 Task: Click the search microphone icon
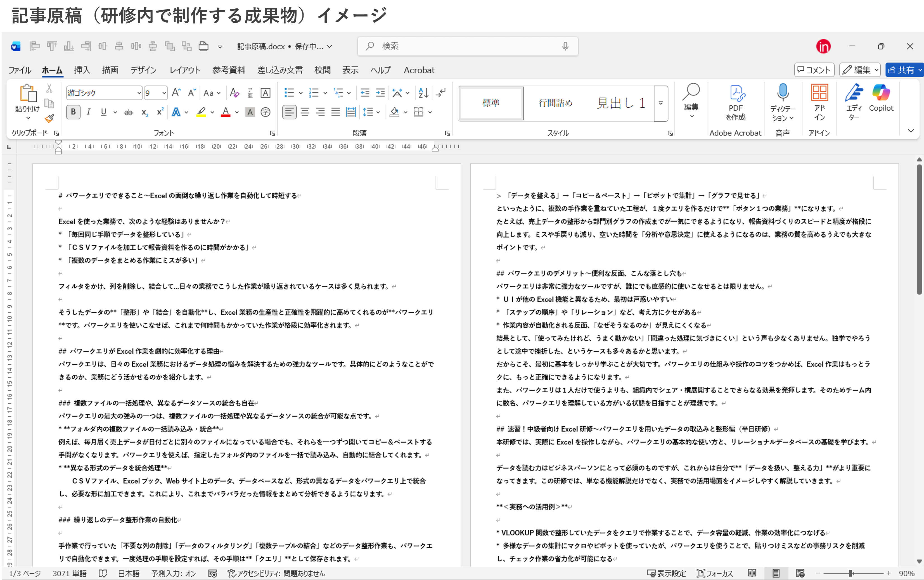565,46
